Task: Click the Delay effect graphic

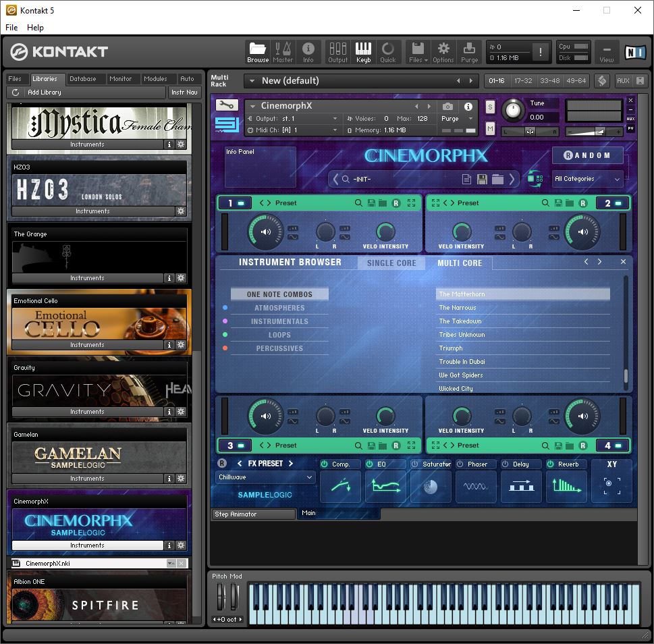Action: coord(521,486)
